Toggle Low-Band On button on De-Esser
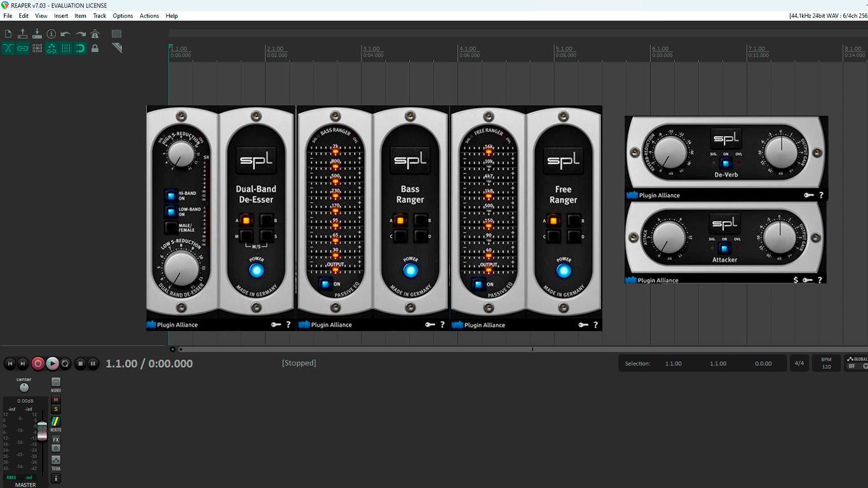This screenshot has height=488, width=868. point(170,212)
